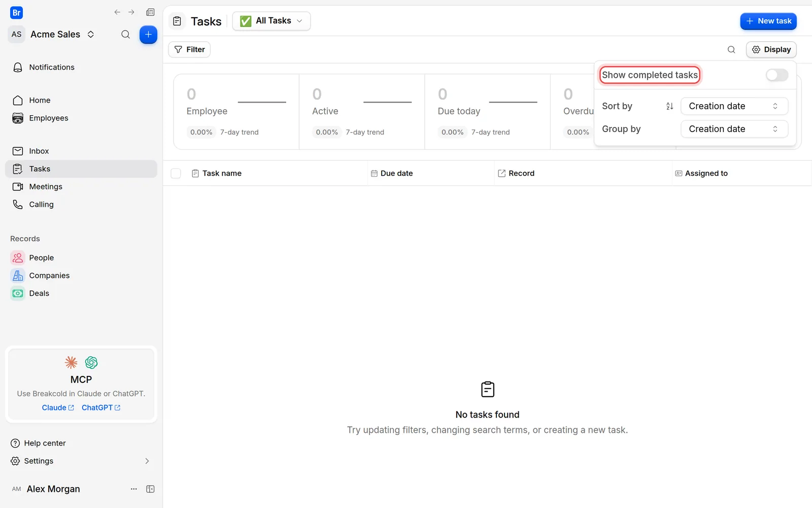Open the Sort by Creation date dropdown
Image resolution: width=812 pixels, height=508 pixels.
(734, 106)
